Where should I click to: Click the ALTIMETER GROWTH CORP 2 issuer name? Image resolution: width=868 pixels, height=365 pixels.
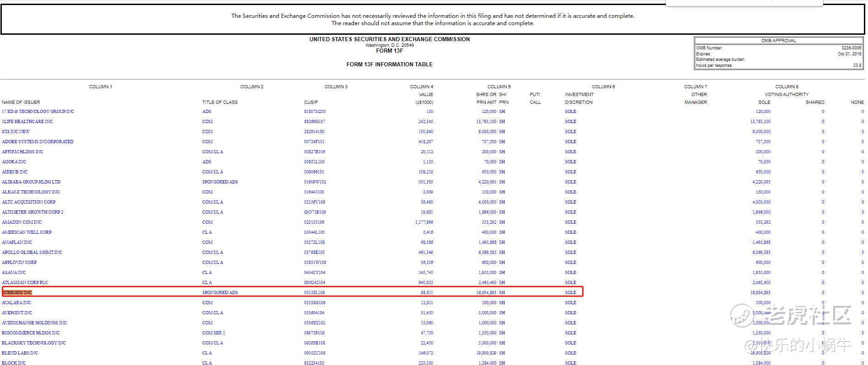click(x=32, y=212)
